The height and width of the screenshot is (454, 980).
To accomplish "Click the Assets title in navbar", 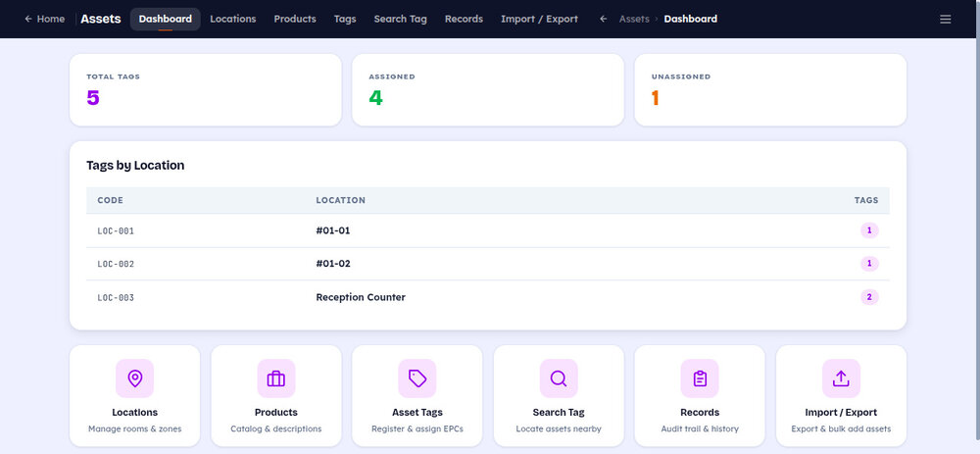I will click(101, 19).
